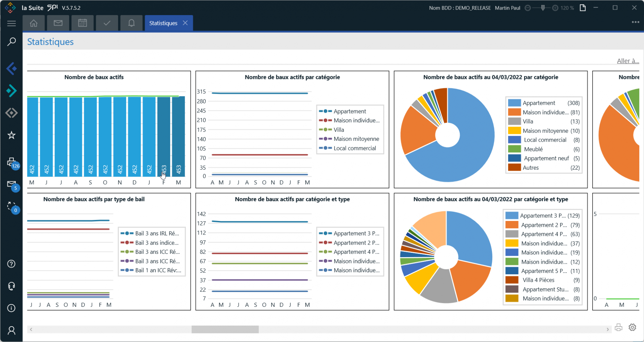Open print queue icon with 126 badge
The width and height of the screenshot is (644, 342).
pyautogui.click(x=12, y=162)
